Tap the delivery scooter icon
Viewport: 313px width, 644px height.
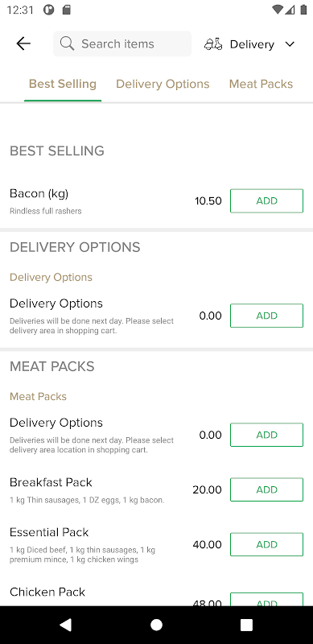(x=213, y=44)
